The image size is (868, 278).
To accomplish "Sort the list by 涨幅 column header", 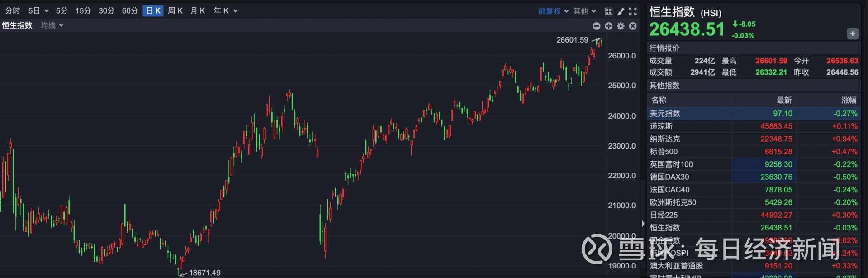I will click(849, 100).
